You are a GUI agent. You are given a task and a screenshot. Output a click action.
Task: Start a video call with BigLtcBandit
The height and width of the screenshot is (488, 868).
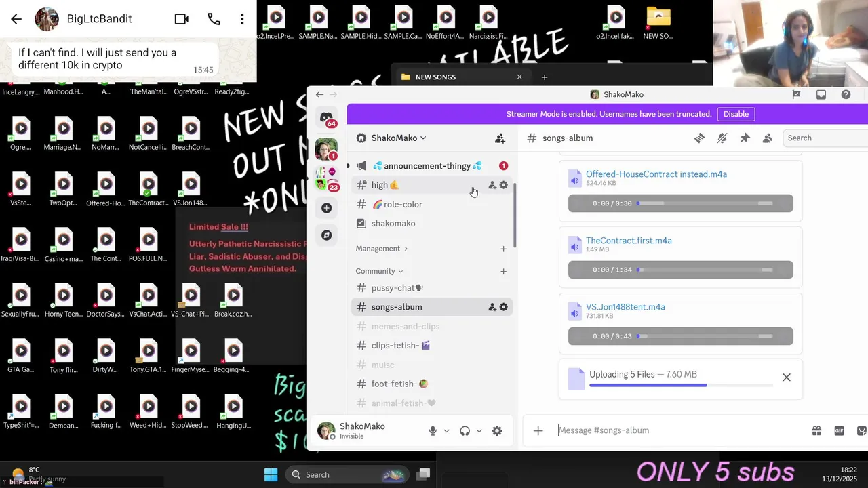coord(182,19)
